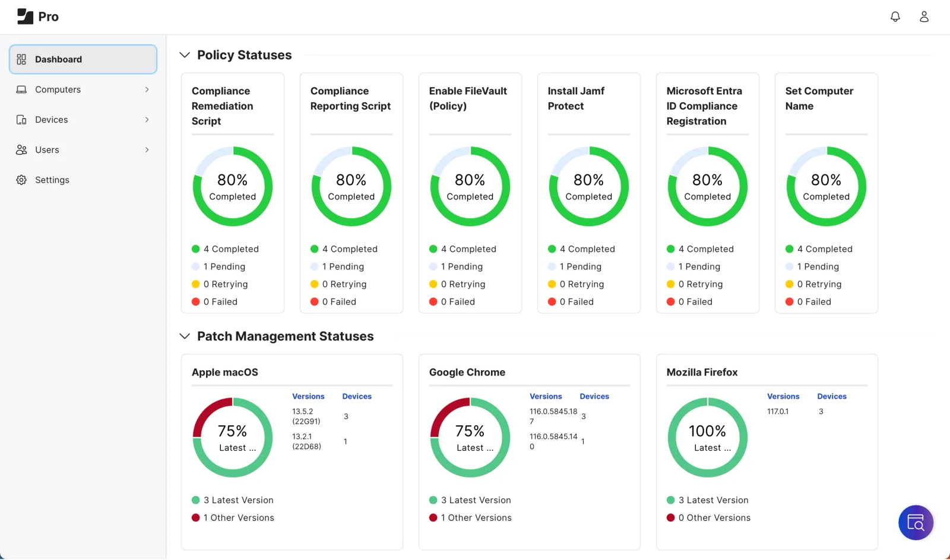
Task: Click Chrome version 116.0.5845.140
Action: (x=553, y=441)
